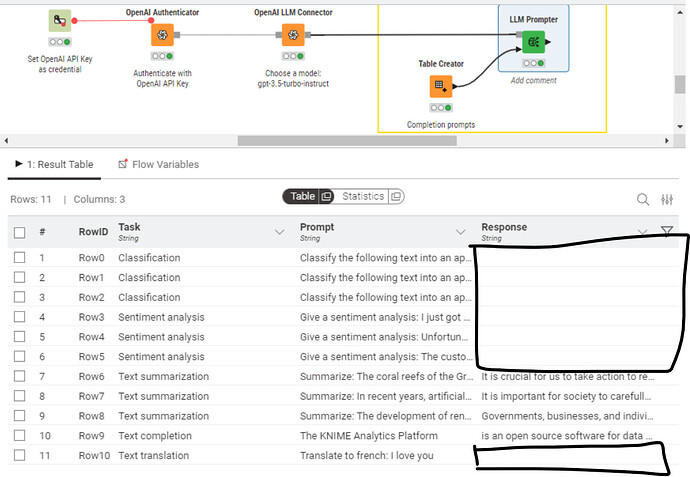
Task: Check the box for Row4
Action: pos(19,337)
